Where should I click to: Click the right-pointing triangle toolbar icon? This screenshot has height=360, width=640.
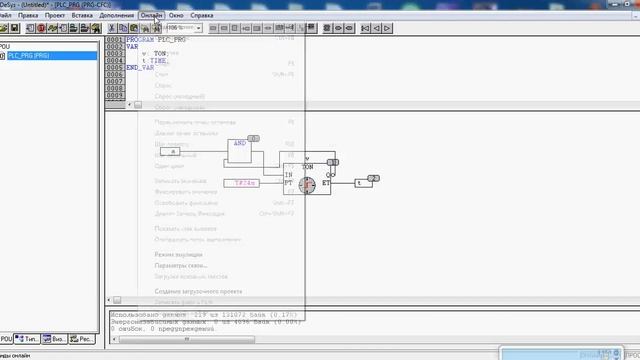click(x=387, y=28)
